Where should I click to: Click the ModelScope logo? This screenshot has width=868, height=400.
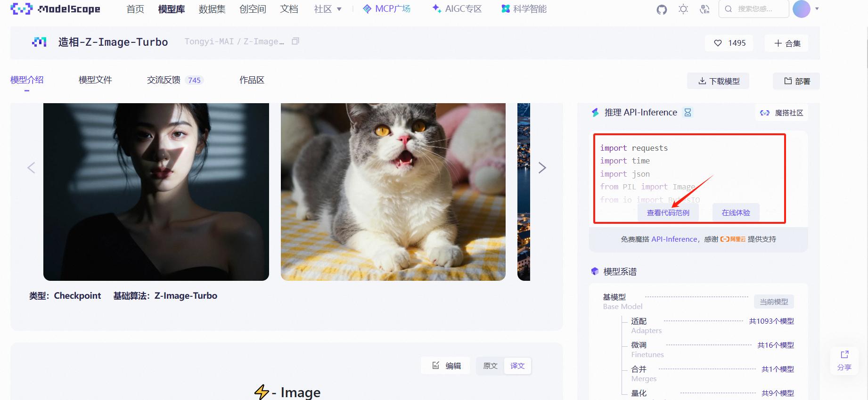coord(55,9)
